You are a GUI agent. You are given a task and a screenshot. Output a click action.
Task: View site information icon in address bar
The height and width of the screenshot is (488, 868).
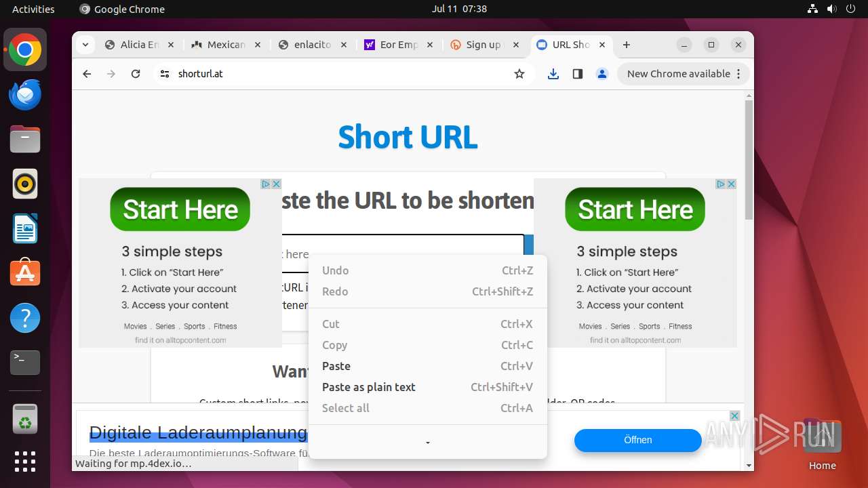[165, 74]
